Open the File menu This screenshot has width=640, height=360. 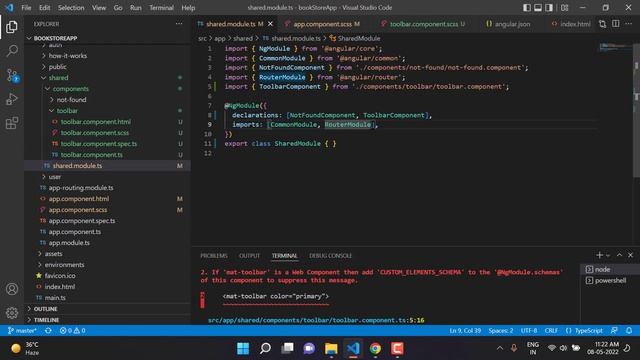26,8
